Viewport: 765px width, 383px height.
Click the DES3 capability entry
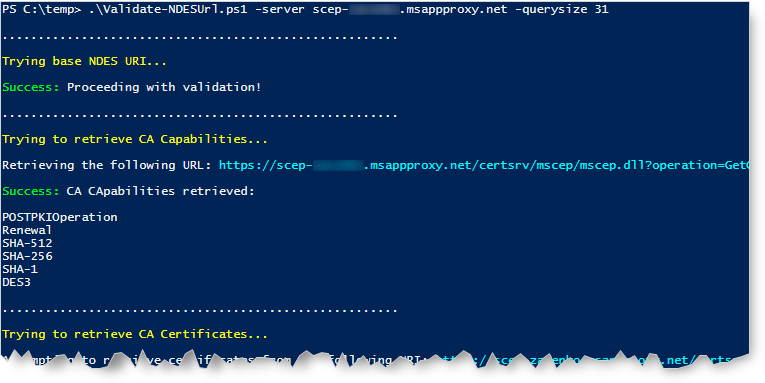(x=17, y=282)
